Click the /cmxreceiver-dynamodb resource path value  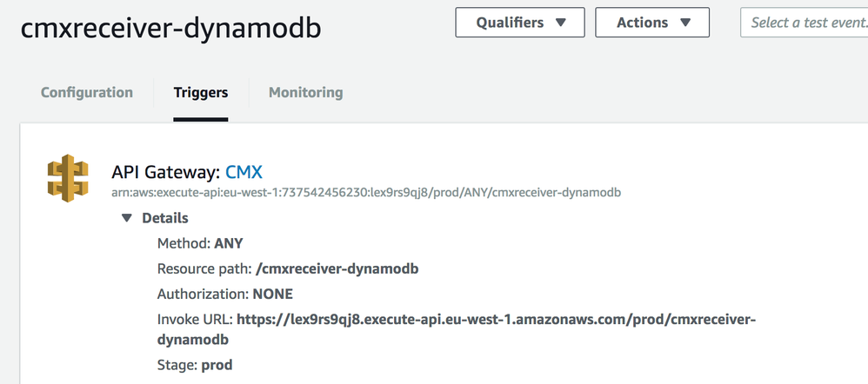(337, 269)
